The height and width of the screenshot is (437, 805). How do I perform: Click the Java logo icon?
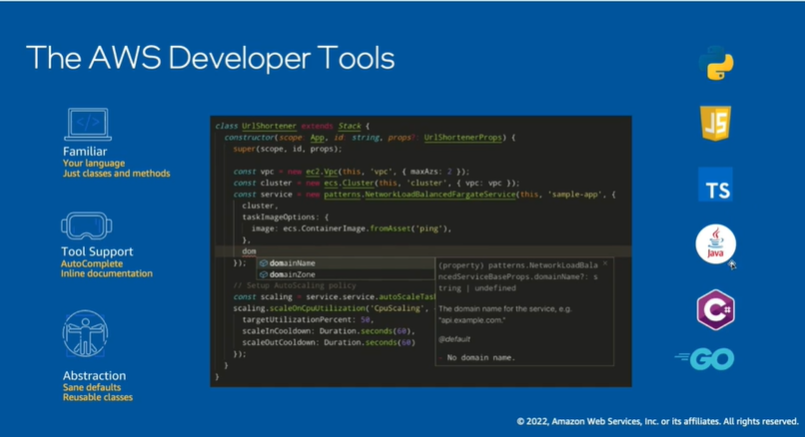click(x=716, y=244)
